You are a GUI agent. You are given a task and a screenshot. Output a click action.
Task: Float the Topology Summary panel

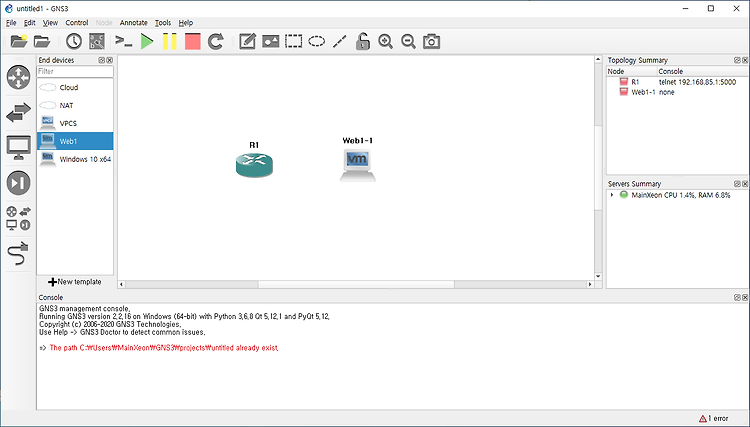[737, 60]
